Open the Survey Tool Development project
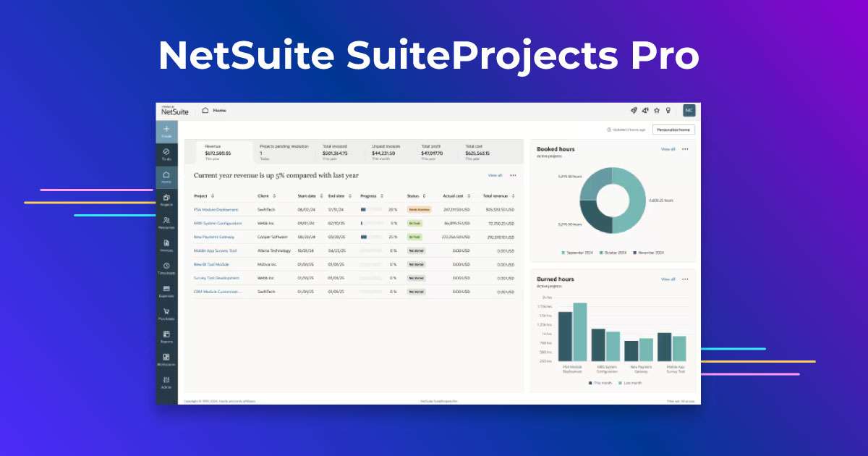 tap(216, 278)
